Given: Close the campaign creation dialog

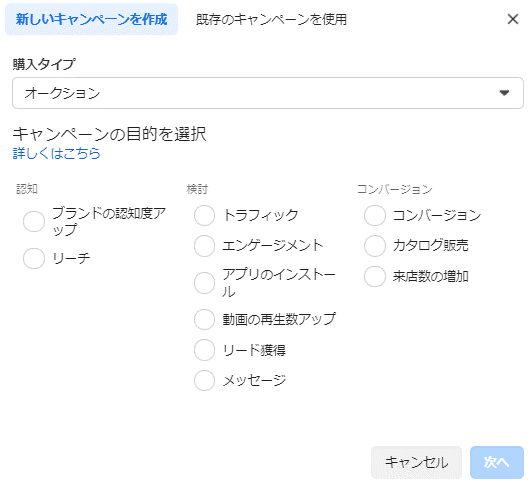Looking at the screenshot, I should (513, 19).
